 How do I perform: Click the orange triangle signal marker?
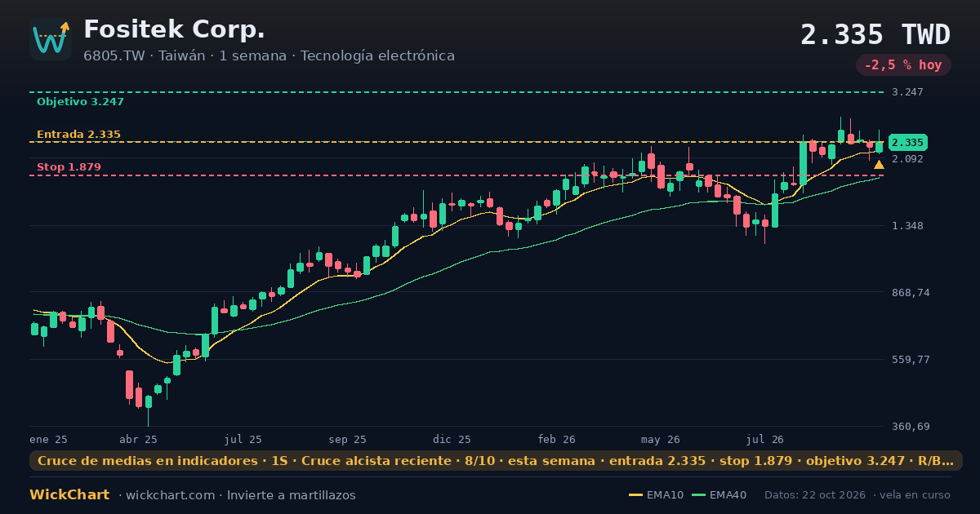click(x=879, y=165)
